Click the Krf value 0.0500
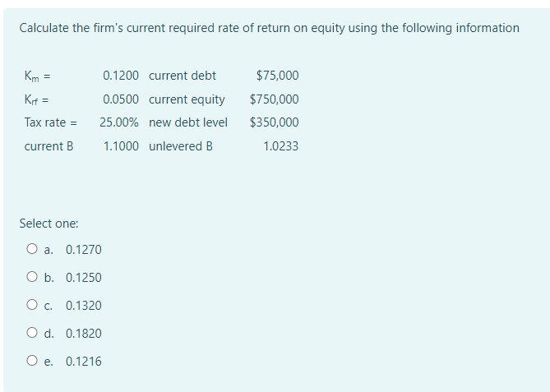Image resolution: width=550 pixels, height=392 pixels. click(121, 99)
